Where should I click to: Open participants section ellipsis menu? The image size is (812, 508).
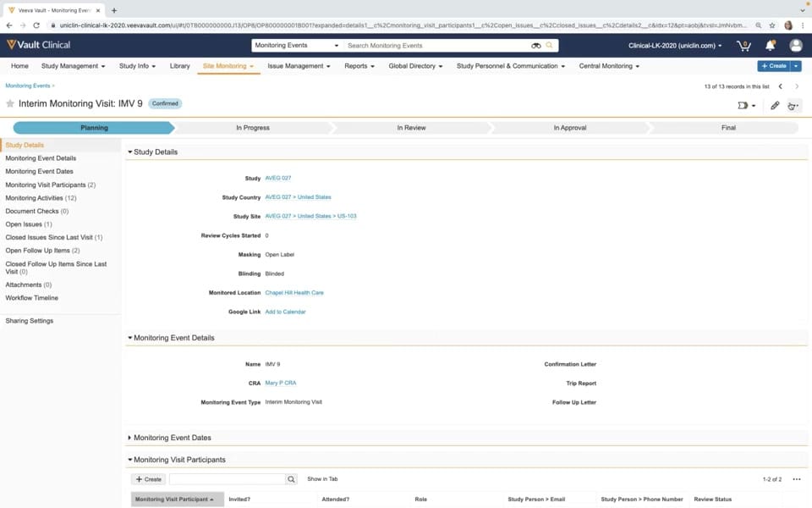click(x=797, y=479)
